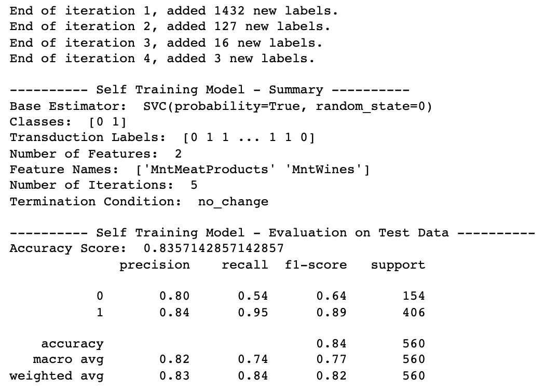Click the SVC base estimator text
Screen dimensions: 545x392
click(x=287, y=106)
